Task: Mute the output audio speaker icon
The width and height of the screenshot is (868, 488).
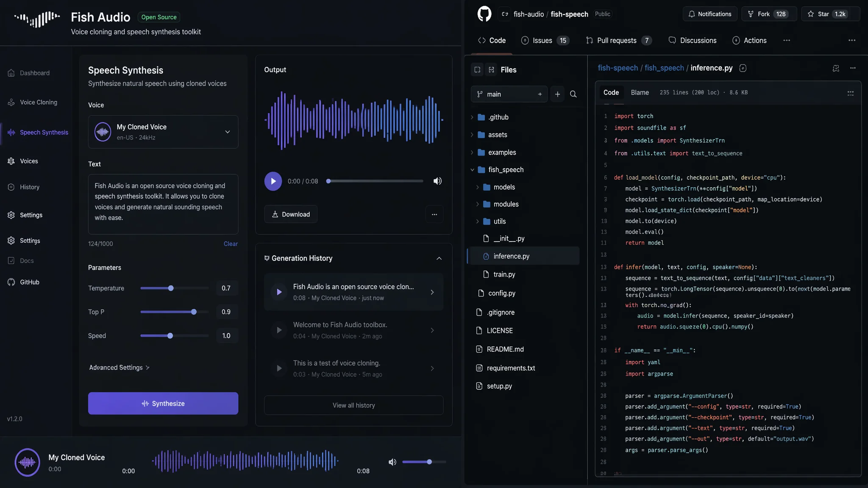Action: point(437,181)
